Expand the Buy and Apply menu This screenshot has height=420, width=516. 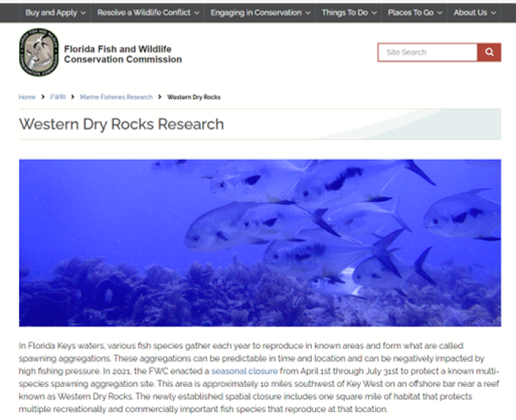tap(55, 13)
